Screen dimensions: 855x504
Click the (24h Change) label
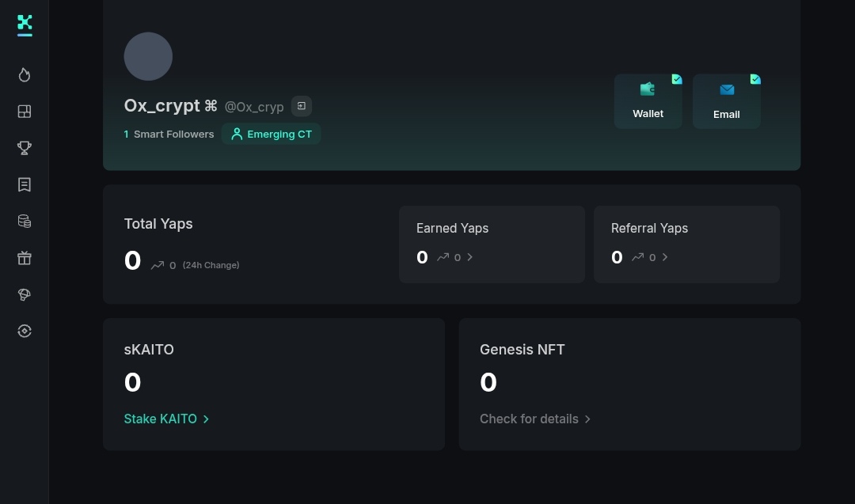[x=211, y=265]
